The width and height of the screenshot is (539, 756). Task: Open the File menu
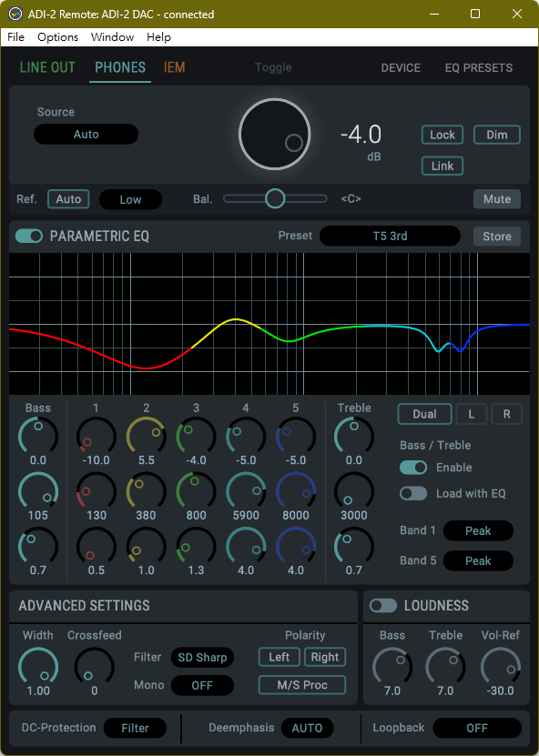[x=15, y=37]
